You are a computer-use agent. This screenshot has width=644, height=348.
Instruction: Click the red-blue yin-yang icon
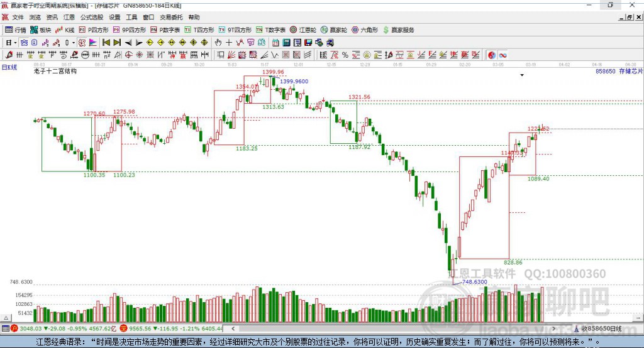(492, 55)
